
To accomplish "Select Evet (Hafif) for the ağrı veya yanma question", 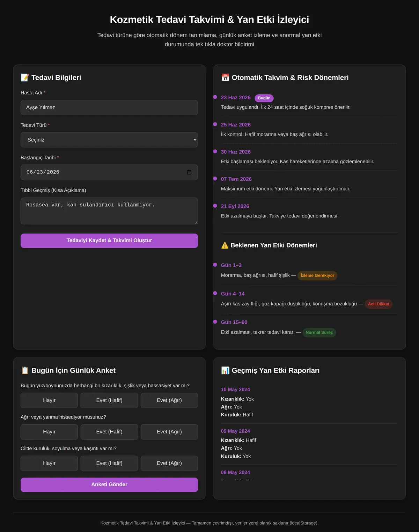I will [109, 432].
